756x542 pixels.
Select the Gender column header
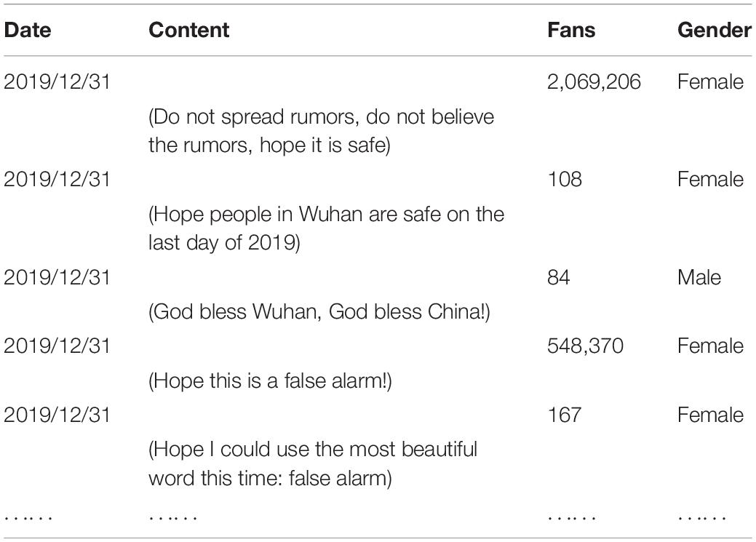[x=715, y=30]
